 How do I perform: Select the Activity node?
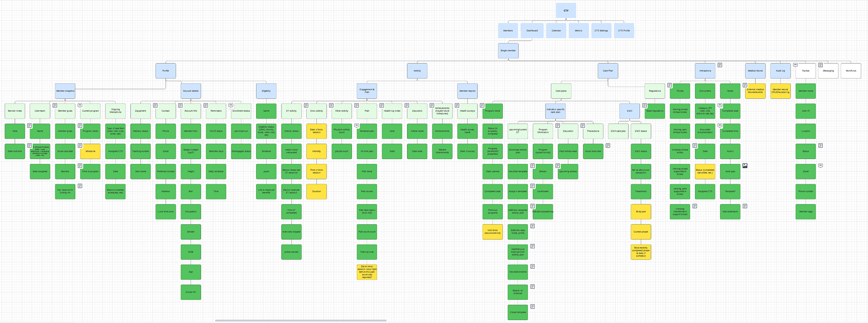click(417, 71)
